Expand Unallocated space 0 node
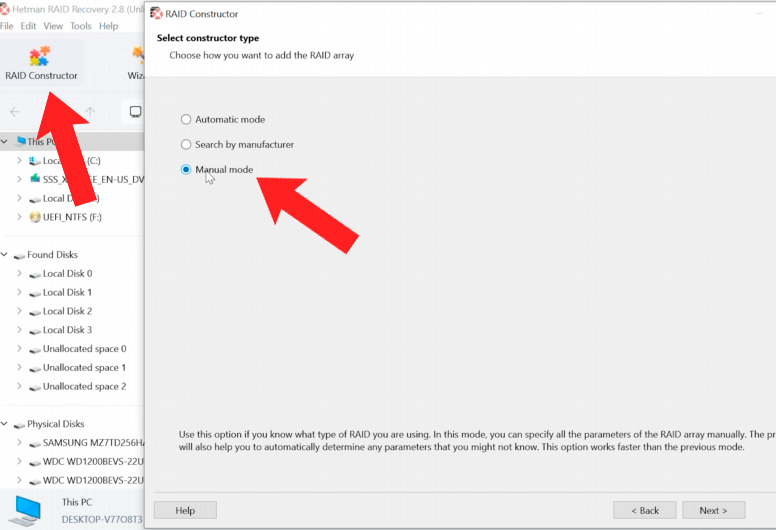This screenshot has width=776, height=530. 19,348
